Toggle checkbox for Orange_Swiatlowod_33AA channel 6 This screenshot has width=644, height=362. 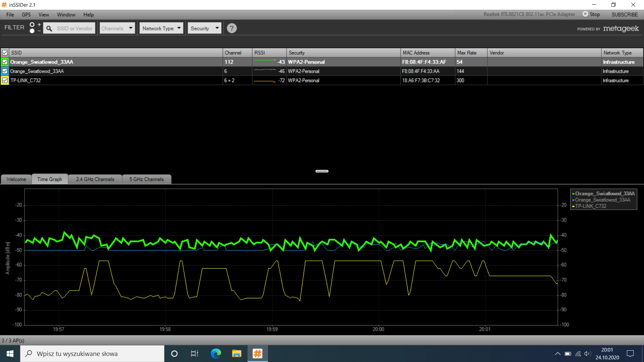click(x=5, y=71)
